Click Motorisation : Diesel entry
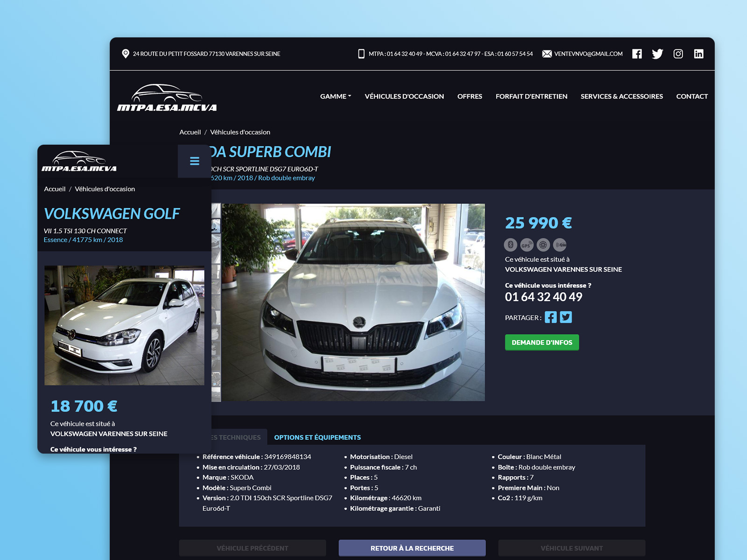Screen dimensions: 747x560 381,457
